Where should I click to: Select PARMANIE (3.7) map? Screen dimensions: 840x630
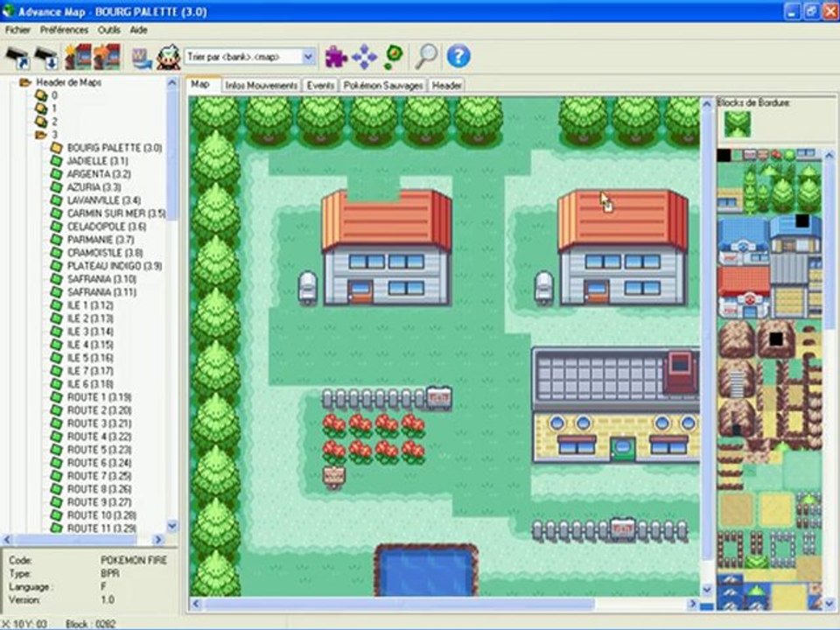100,240
